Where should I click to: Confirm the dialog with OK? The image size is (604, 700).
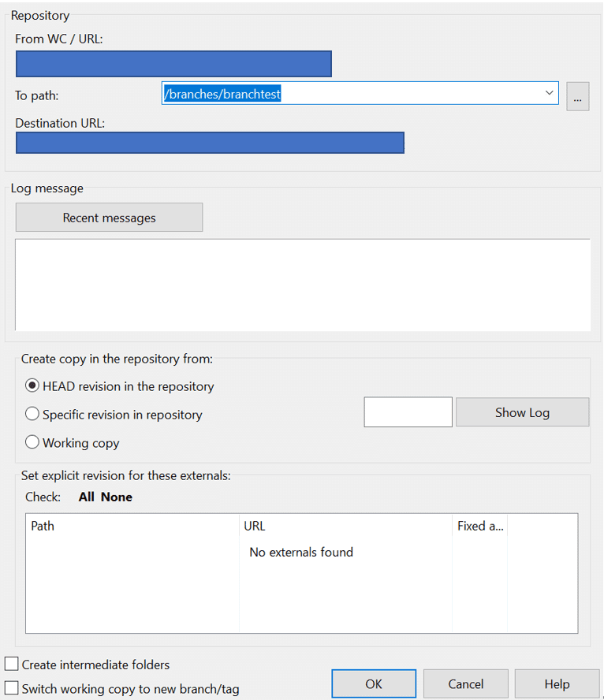(374, 683)
